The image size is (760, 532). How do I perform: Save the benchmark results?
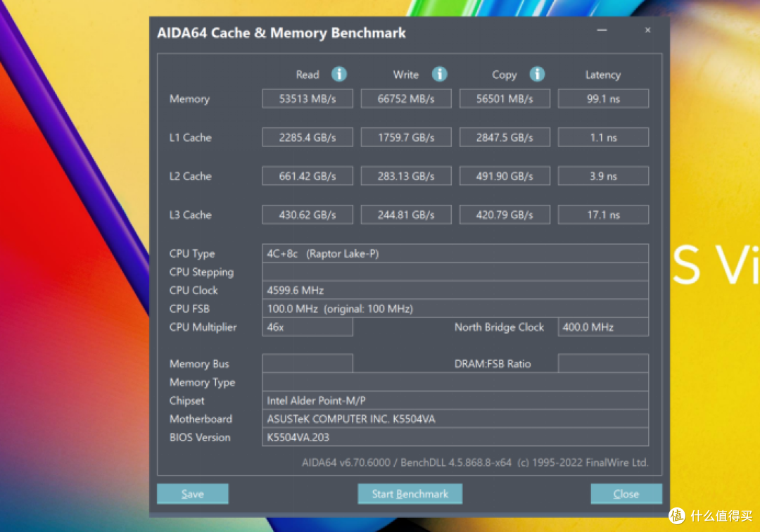click(x=192, y=494)
